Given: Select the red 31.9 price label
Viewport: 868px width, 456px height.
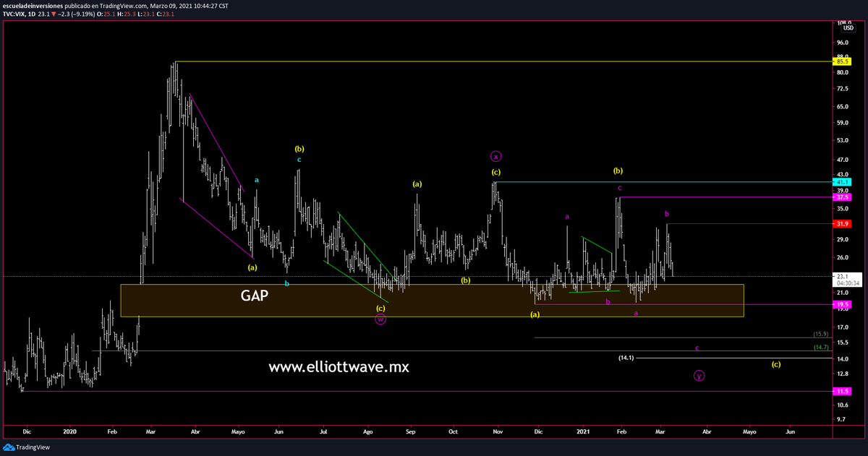Looking at the screenshot, I should pyautogui.click(x=842, y=224).
